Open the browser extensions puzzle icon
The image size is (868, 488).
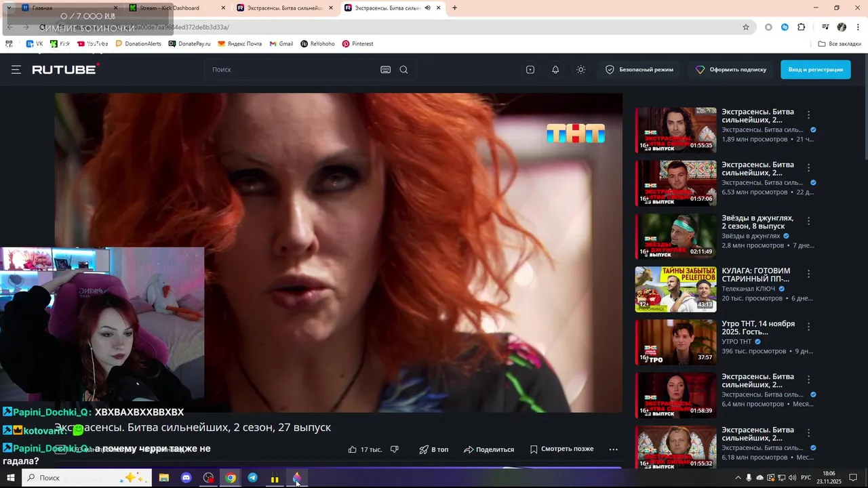pyautogui.click(x=802, y=27)
